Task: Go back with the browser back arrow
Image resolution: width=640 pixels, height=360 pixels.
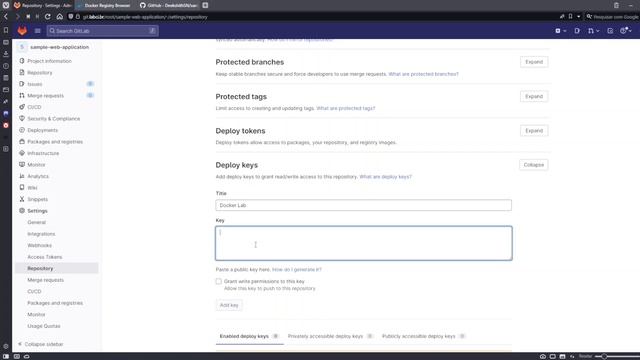Action: 6,17
